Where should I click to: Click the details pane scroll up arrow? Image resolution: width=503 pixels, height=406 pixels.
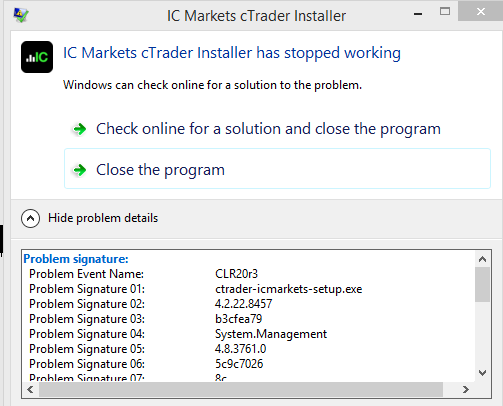[x=482, y=259]
